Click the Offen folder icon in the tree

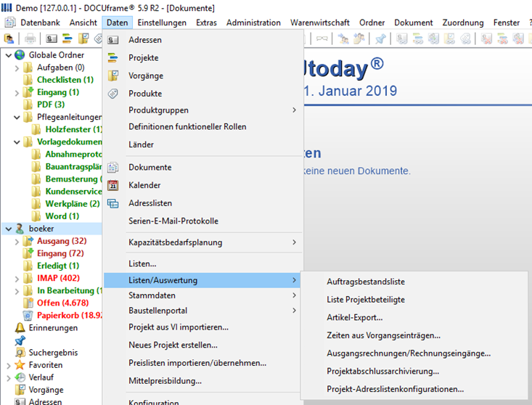pos(28,303)
